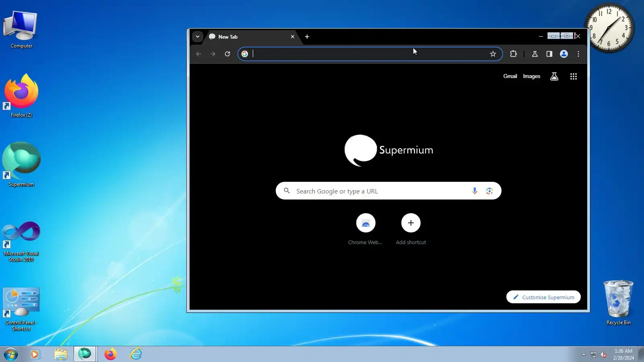This screenshot has height=362, width=644.
Task: Select the Supermium desktop shortcut
Action: pos(21,165)
